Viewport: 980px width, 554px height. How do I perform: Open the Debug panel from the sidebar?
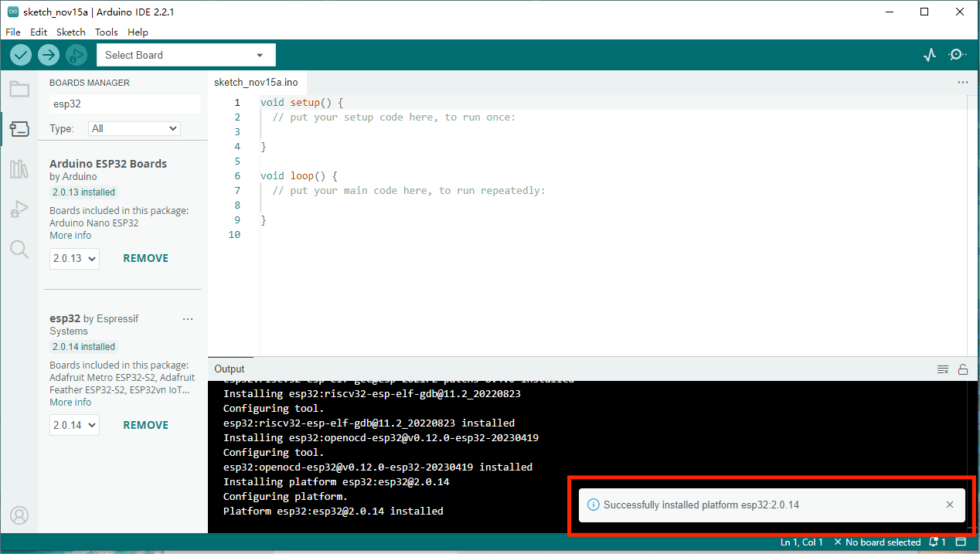pos(19,209)
